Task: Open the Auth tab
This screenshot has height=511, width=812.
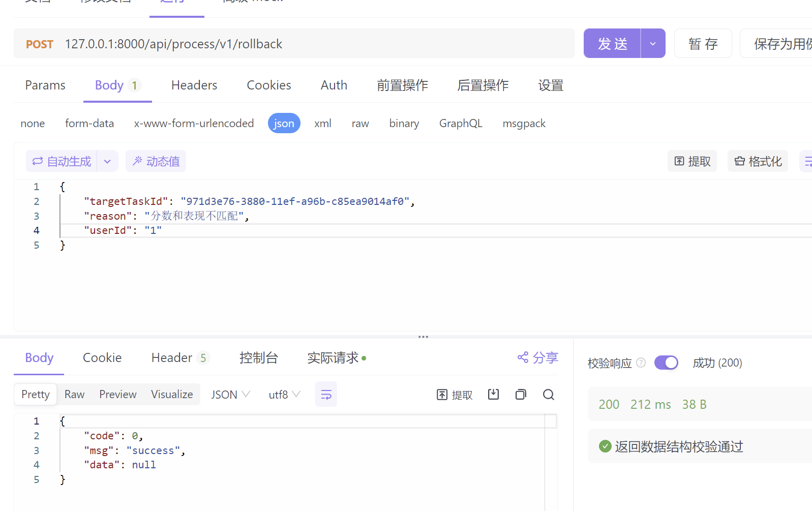Action: [x=334, y=85]
